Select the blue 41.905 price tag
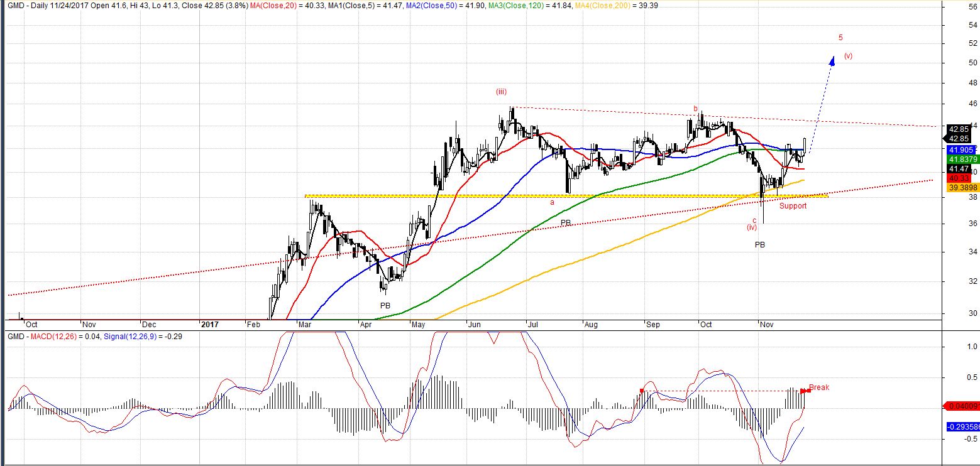 click(x=961, y=150)
